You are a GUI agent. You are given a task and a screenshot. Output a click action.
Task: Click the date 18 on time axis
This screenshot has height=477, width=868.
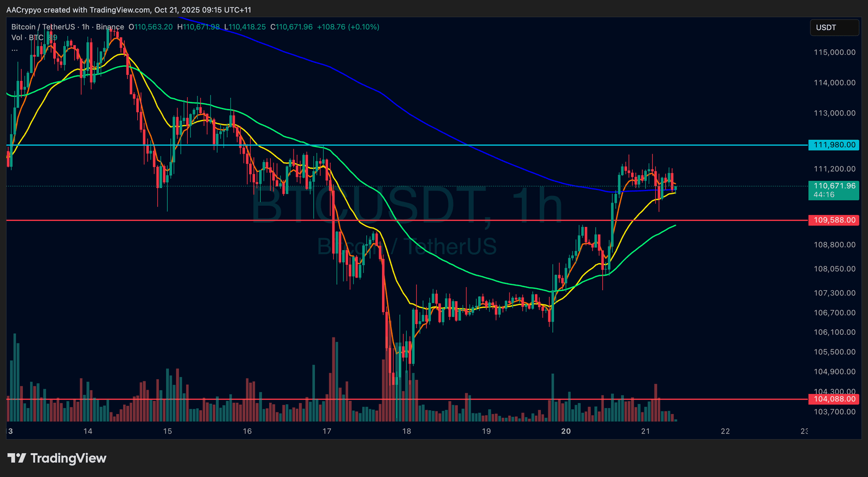pos(406,431)
